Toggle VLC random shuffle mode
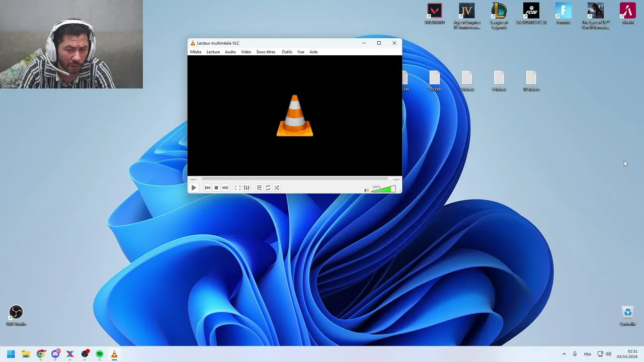Viewport: 644px width, 362px height. pos(277,188)
